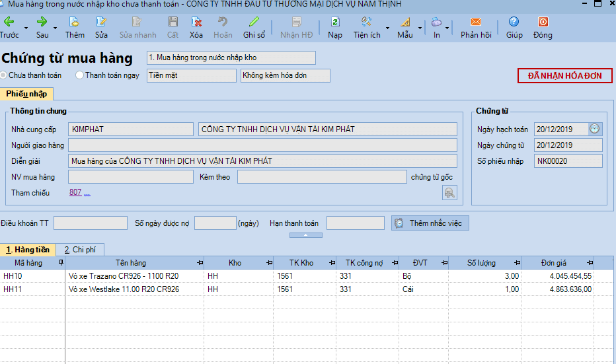Screen dimensions: 616x364
Task: Click the Người giao hàng field
Action: click(262, 145)
